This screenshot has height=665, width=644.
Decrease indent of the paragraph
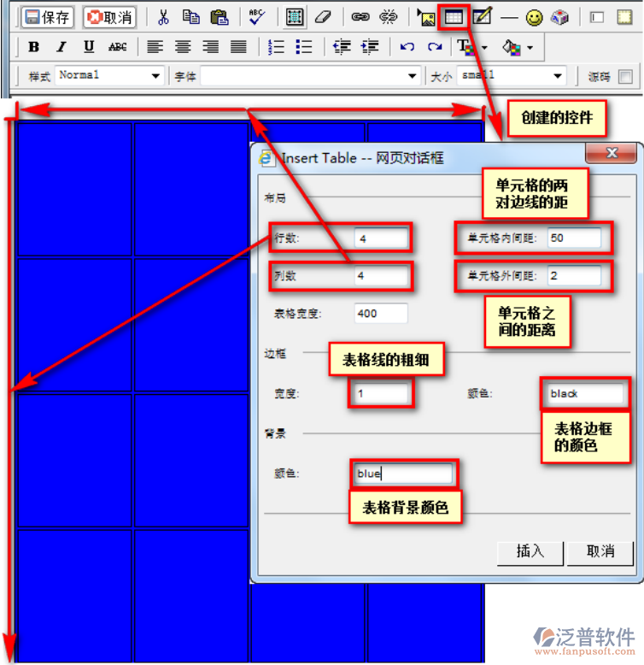click(342, 47)
